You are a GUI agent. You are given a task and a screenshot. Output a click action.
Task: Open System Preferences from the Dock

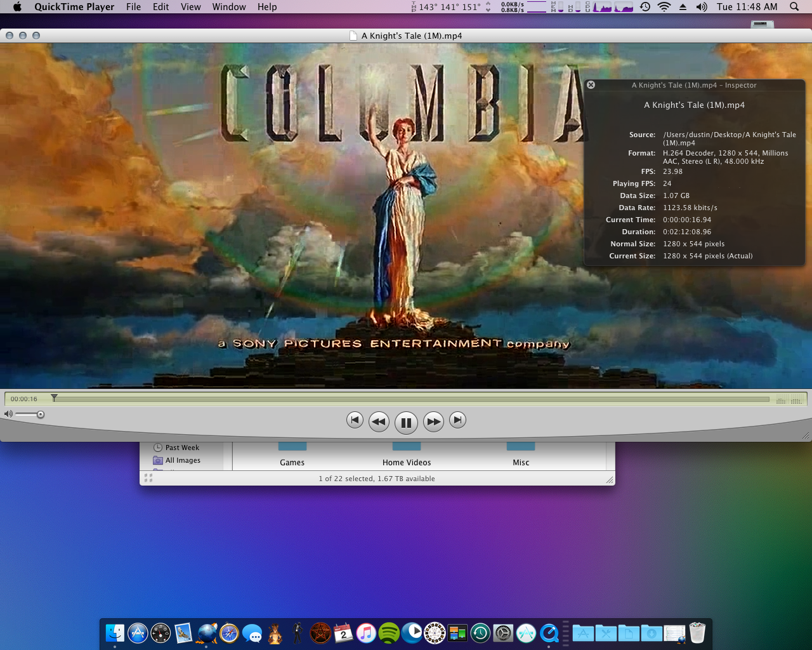(x=503, y=633)
